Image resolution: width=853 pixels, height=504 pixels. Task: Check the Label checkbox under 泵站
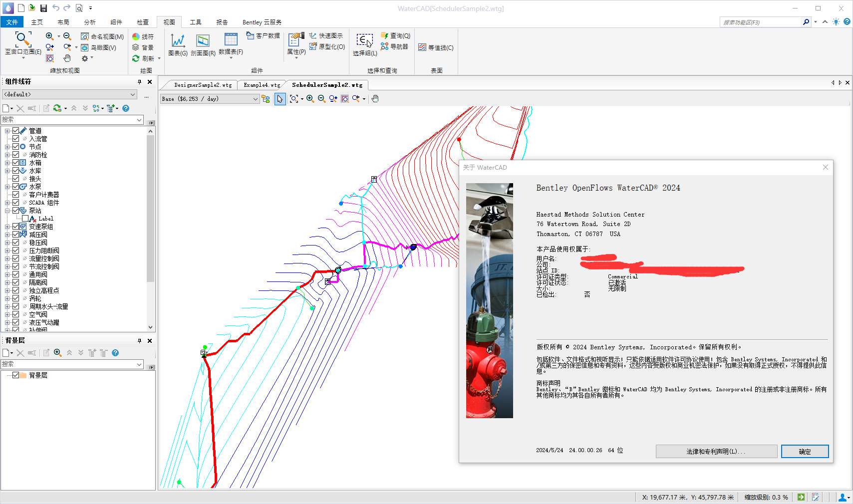click(x=25, y=219)
